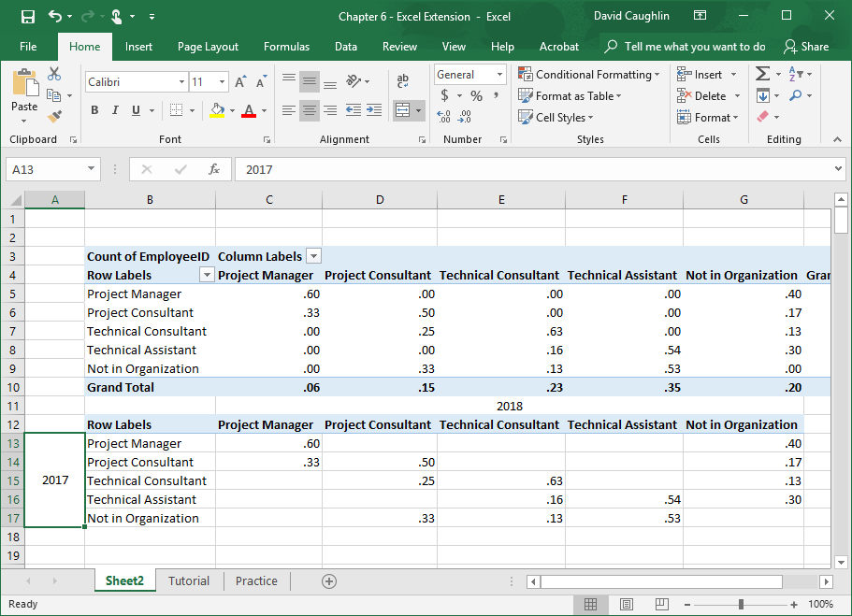The height and width of the screenshot is (616, 852).
Task: Click the AutoSum sigma icon
Action: (x=762, y=74)
